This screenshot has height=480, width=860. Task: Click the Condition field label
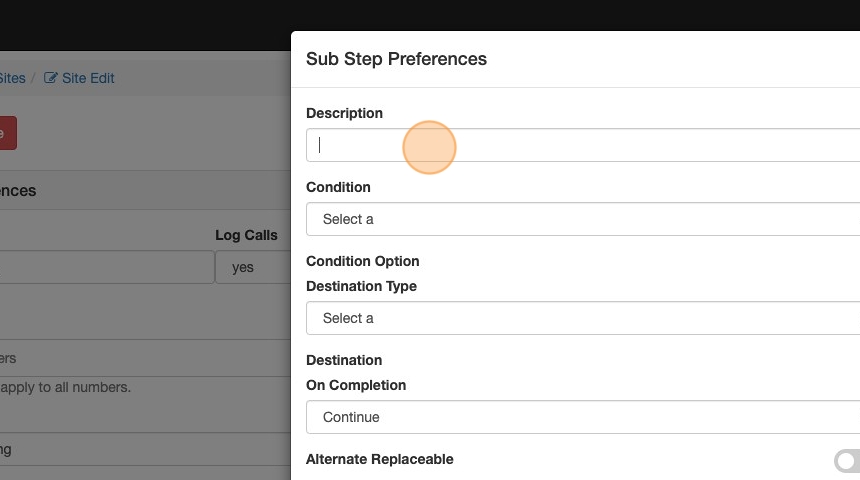(338, 187)
